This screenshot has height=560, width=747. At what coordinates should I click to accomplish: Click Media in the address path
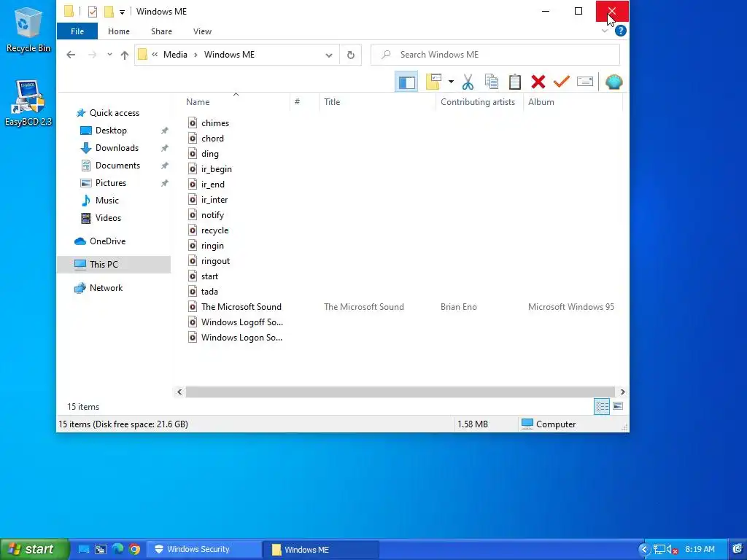pyautogui.click(x=175, y=55)
